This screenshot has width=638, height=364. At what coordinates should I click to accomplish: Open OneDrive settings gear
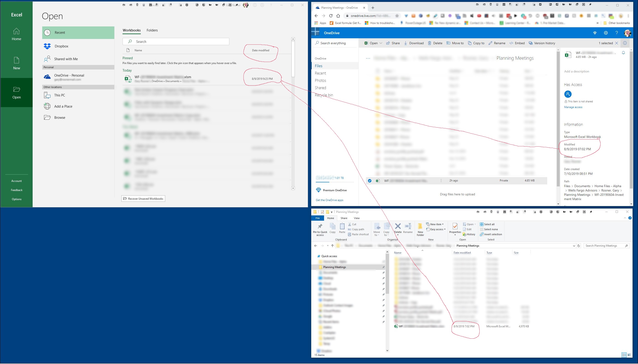click(x=606, y=33)
